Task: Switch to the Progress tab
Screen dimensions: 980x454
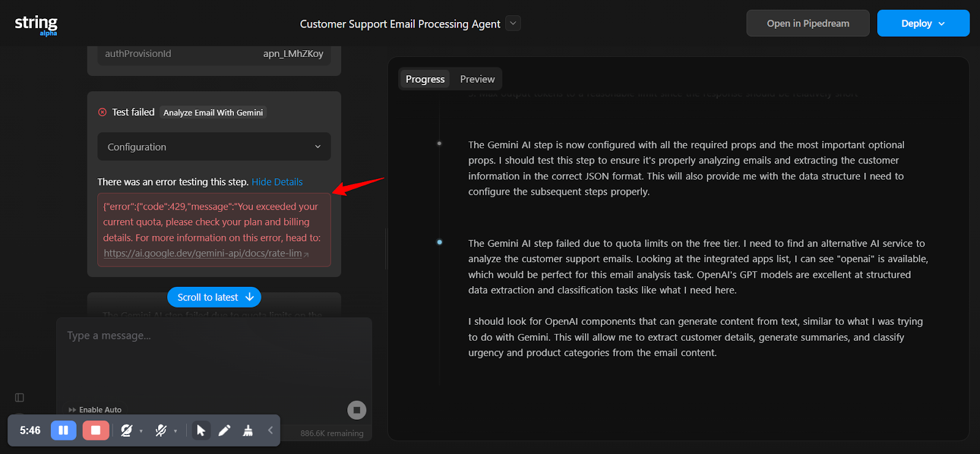Action: [425, 79]
